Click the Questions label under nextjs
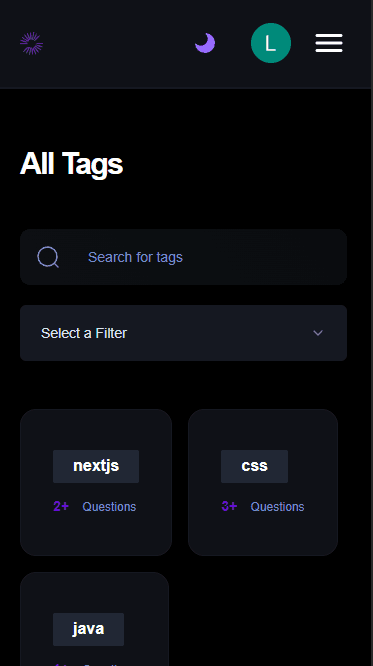The image size is (373, 666). point(109,507)
